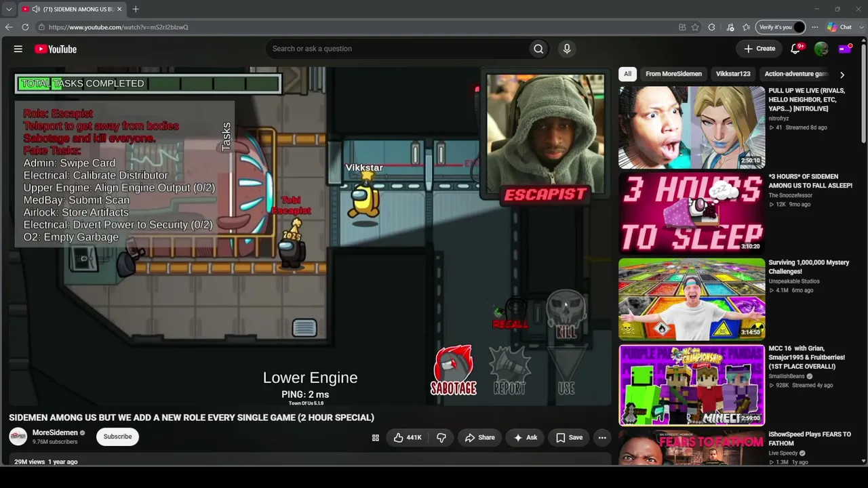Open a new browser tab
The image size is (868, 488).
pyautogui.click(x=136, y=9)
